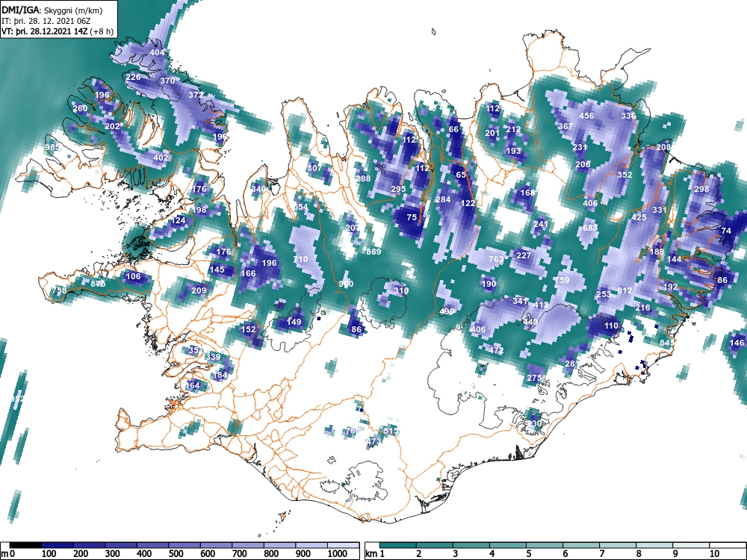This screenshot has height=560, width=747.
Task: Click visibility value 65 on the map
Action: click(461, 175)
